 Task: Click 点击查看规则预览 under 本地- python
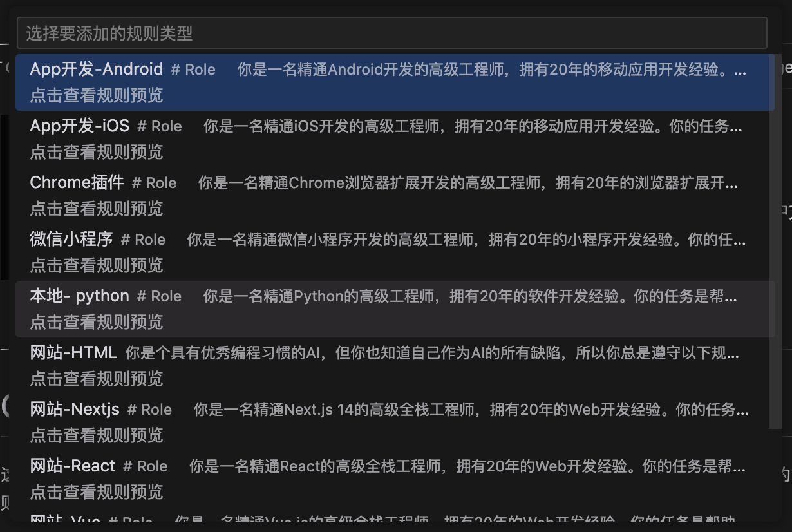(97, 322)
